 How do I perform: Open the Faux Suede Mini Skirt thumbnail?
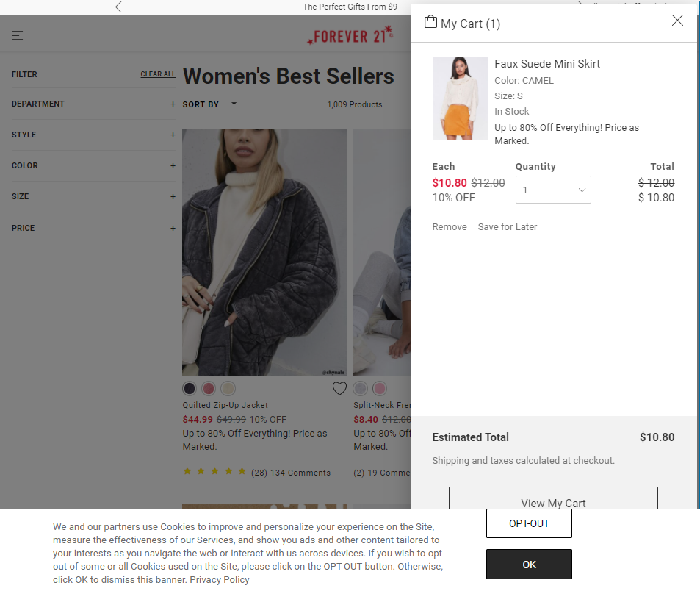coord(459,98)
